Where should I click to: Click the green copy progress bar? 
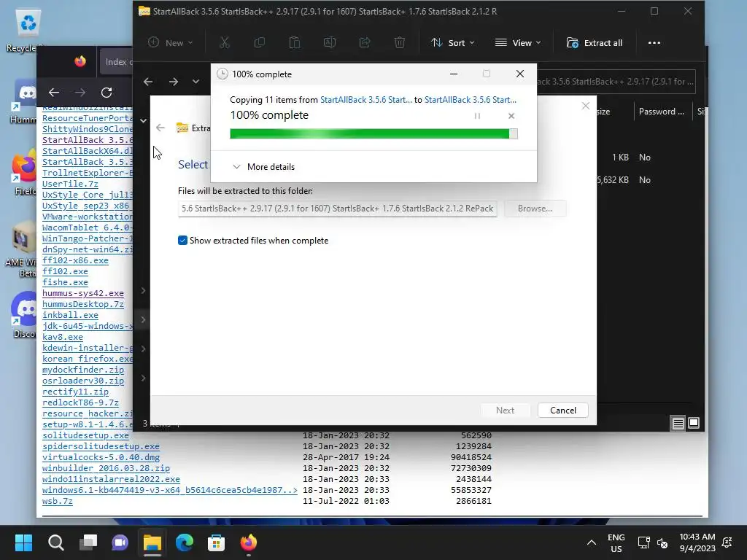373,134
